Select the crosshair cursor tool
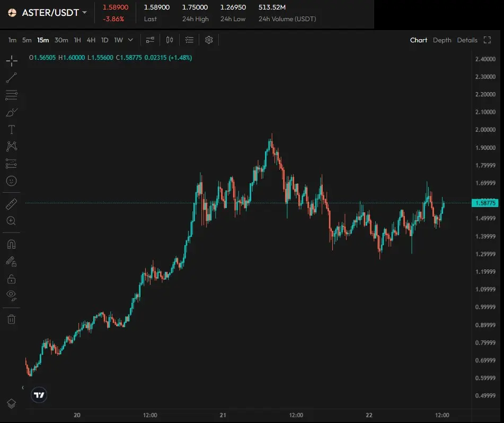 [x=12, y=61]
